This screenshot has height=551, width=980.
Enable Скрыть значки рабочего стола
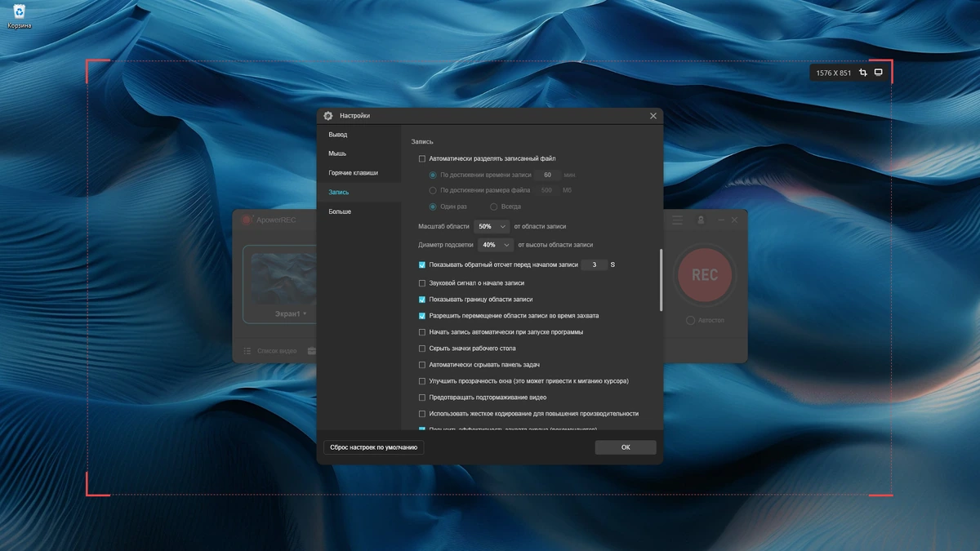point(422,349)
